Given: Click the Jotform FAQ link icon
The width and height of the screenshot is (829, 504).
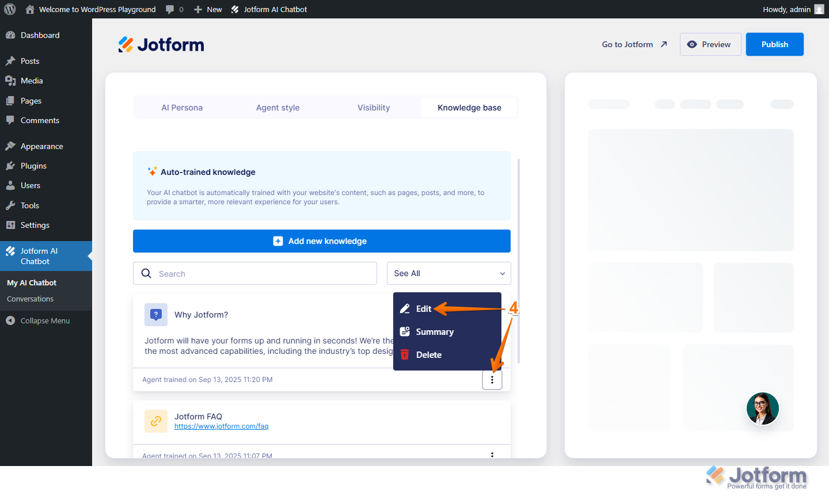Looking at the screenshot, I should tap(156, 421).
